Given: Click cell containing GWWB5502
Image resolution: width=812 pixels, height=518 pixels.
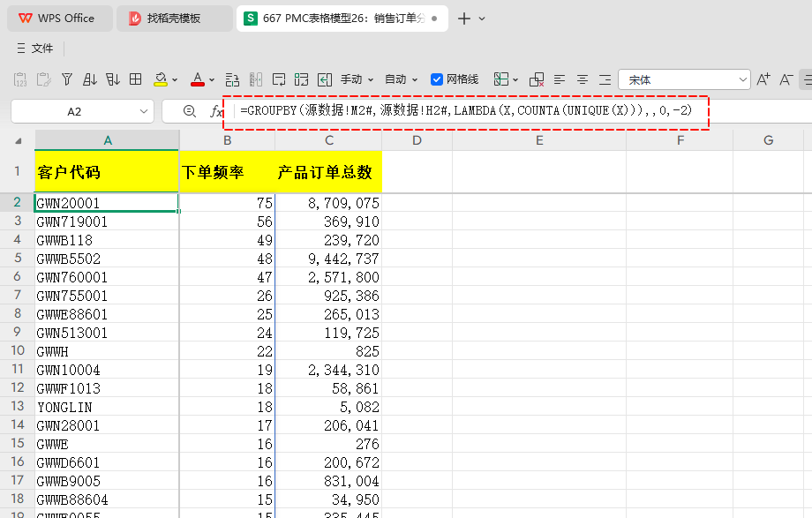Looking at the screenshot, I should pyautogui.click(x=107, y=259).
